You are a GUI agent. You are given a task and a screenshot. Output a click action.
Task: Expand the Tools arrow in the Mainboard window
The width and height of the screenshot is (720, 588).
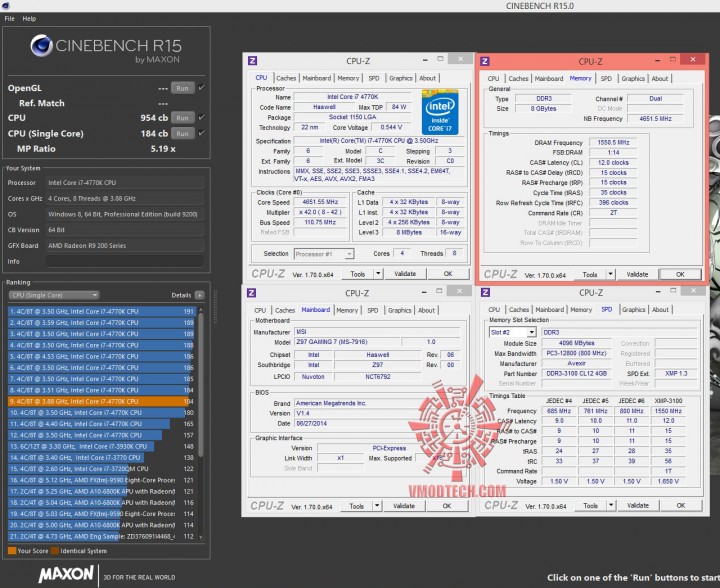click(x=377, y=506)
